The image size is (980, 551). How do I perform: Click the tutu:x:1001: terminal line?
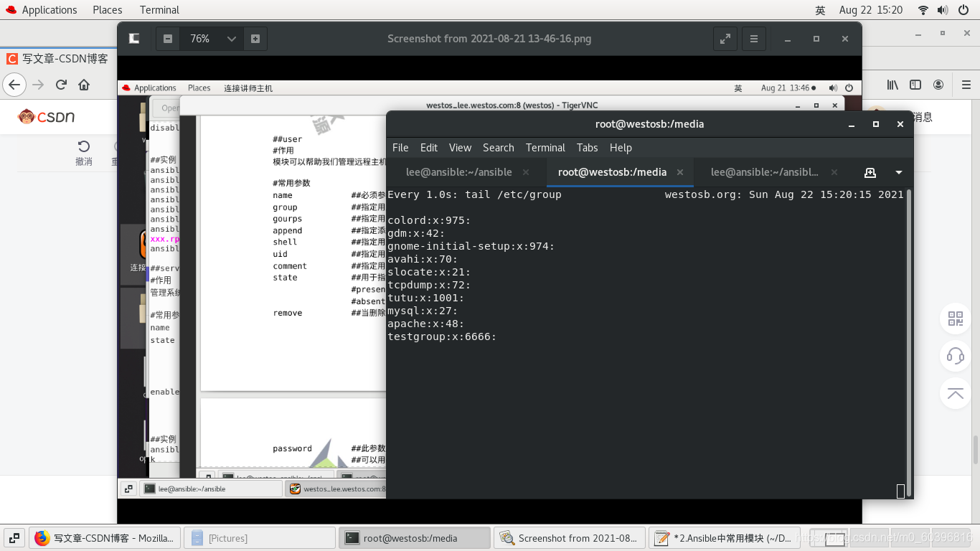coord(426,298)
